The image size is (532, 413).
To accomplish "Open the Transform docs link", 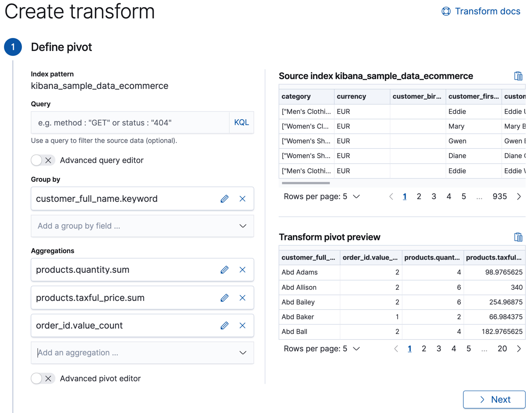I will coord(487,11).
